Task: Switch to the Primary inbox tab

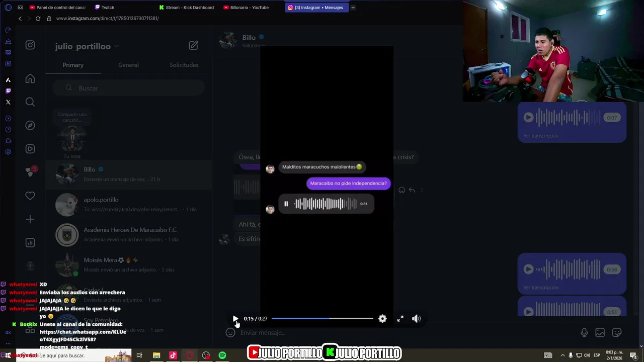Action: [x=73, y=65]
